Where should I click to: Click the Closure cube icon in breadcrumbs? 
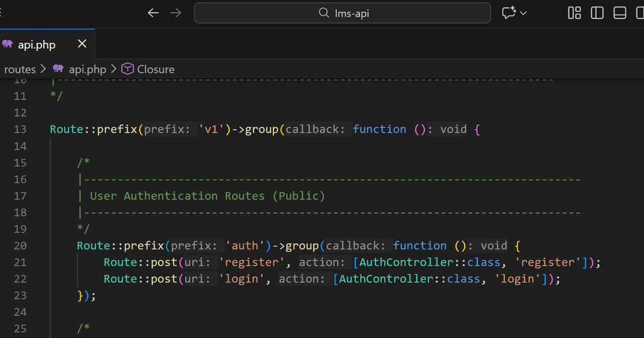128,68
